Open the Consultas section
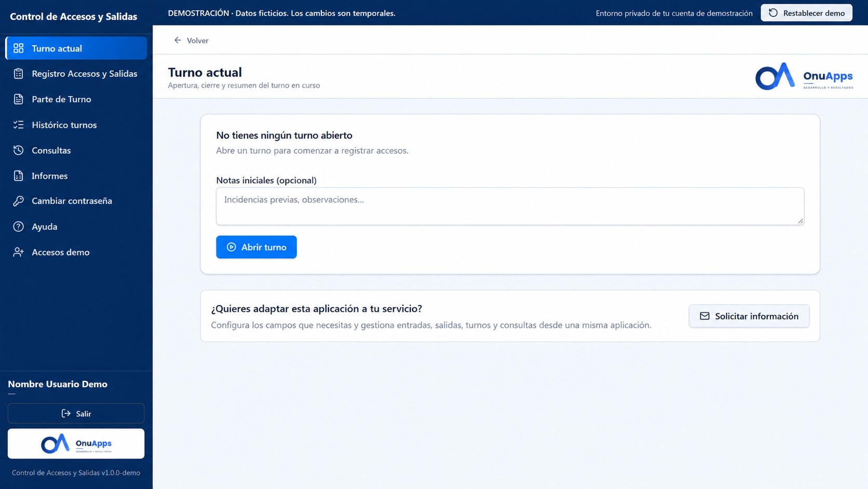Viewport: 868px width, 489px height. pyautogui.click(x=76, y=150)
